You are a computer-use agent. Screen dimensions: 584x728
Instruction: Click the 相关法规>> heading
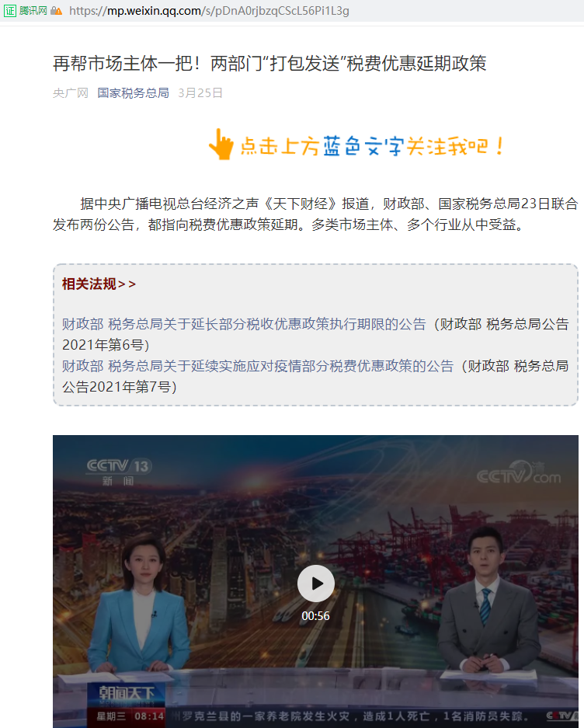[x=99, y=284]
